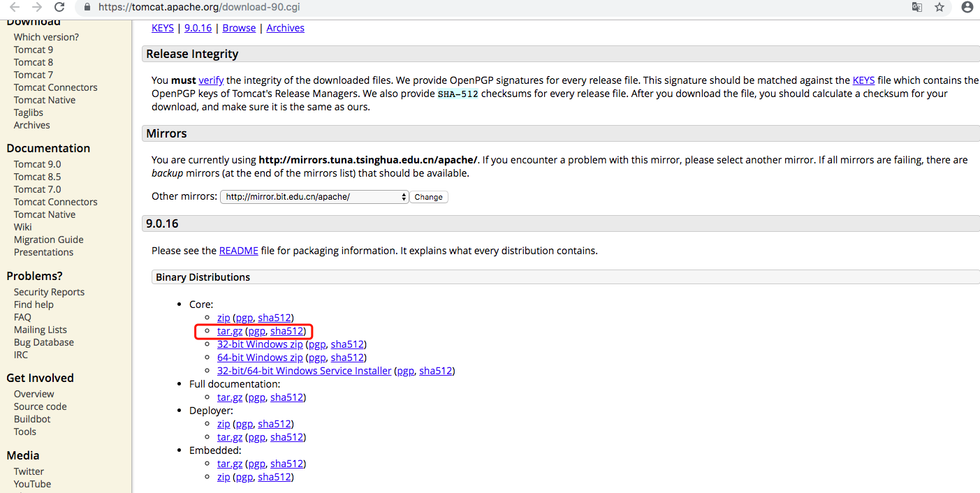This screenshot has height=493, width=980.
Task: Open Buildbot sidebar link
Action: pos(32,419)
